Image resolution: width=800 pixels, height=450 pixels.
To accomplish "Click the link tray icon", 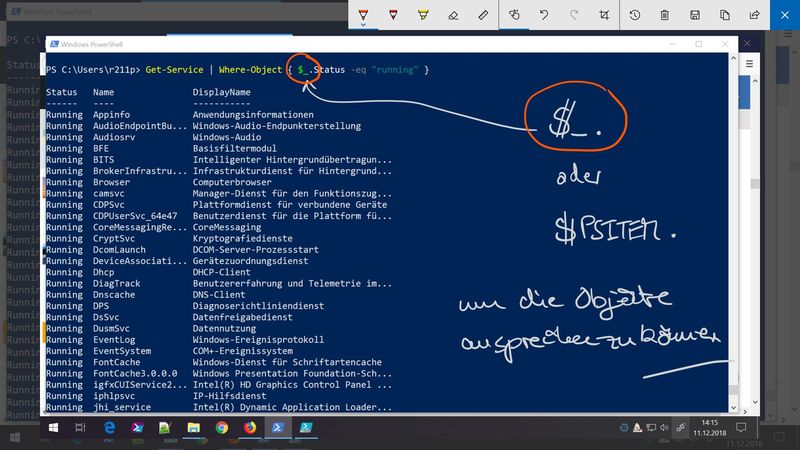I will coord(681,428).
